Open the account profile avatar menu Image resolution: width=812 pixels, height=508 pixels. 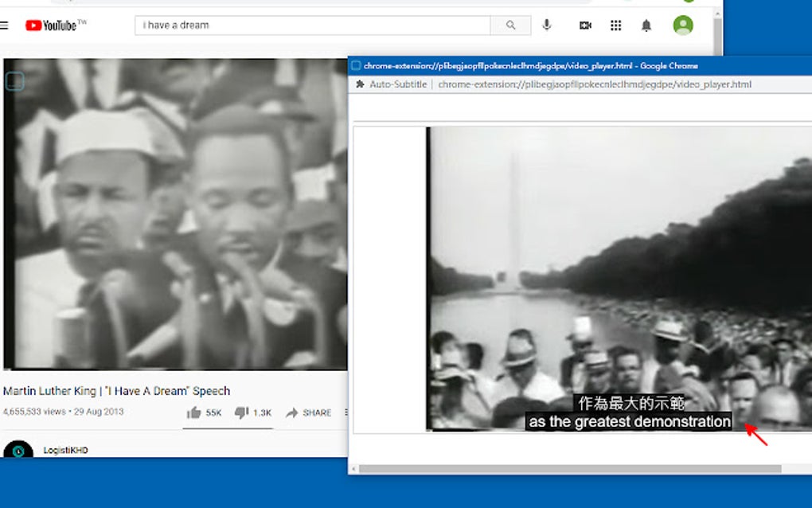coord(682,25)
